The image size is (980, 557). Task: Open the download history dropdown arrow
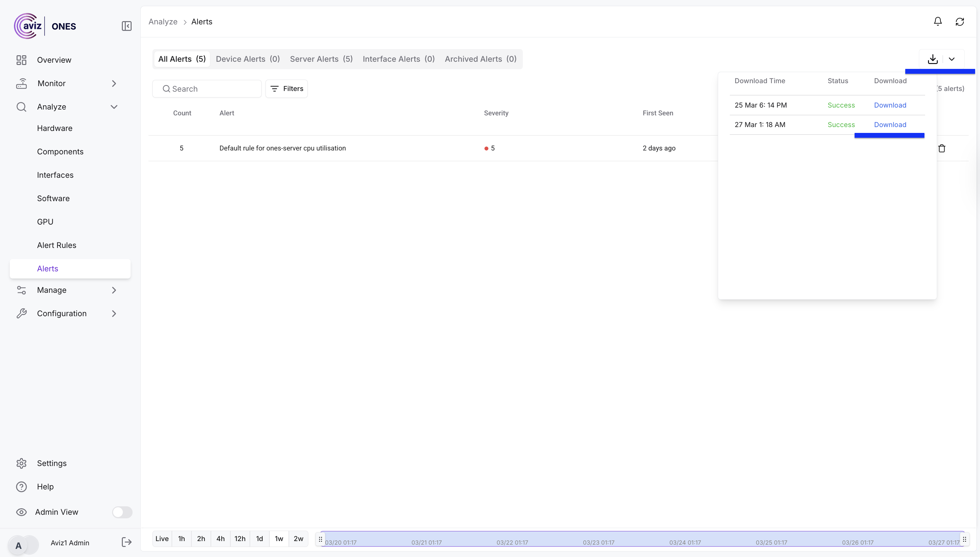tap(952, 59)
